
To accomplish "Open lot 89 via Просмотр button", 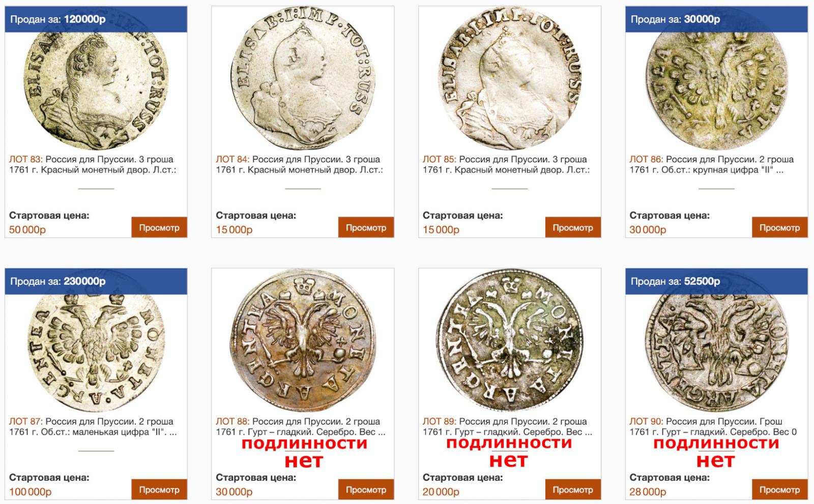I will click(573, 490).
